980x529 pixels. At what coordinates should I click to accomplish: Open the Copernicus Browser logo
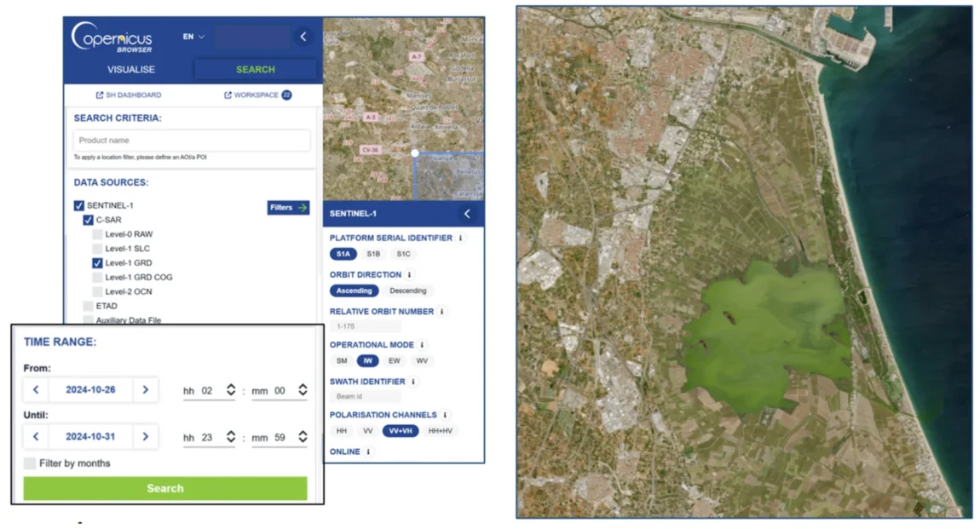click(112, 37)
